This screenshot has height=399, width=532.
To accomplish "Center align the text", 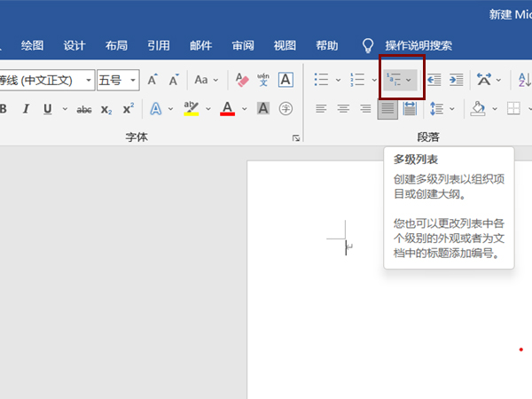I will [x=343, y=109].
